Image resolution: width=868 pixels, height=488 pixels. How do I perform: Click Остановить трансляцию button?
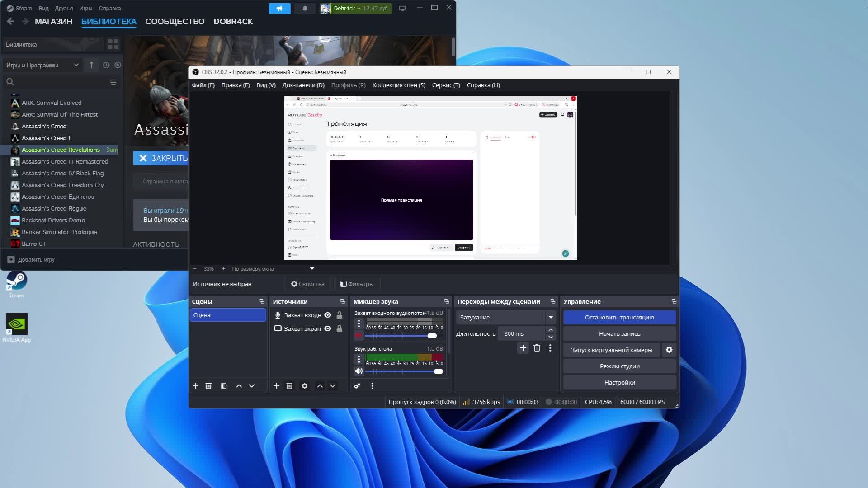click(619, 317)
